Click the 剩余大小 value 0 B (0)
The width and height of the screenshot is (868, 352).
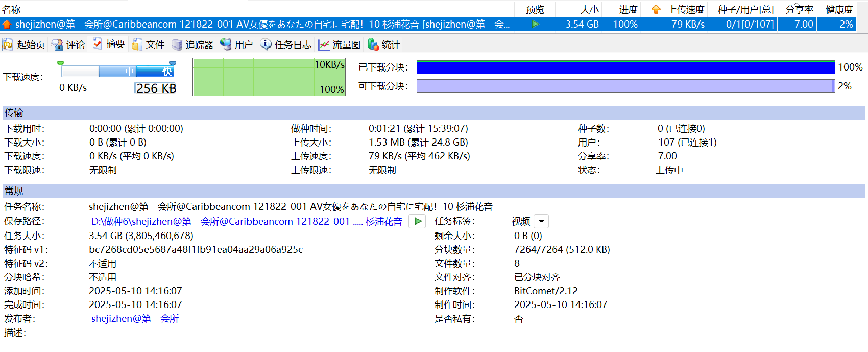coord(528,236)
